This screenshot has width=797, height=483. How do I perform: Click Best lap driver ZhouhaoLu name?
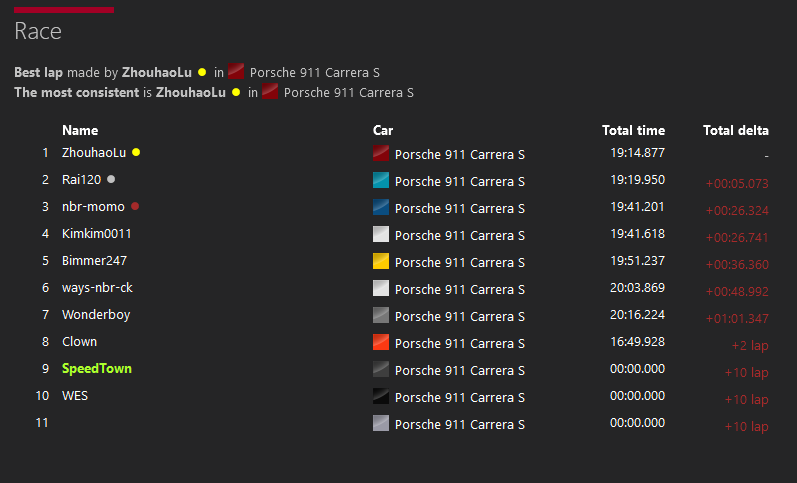pyautogui.click(x=158, y=72)
